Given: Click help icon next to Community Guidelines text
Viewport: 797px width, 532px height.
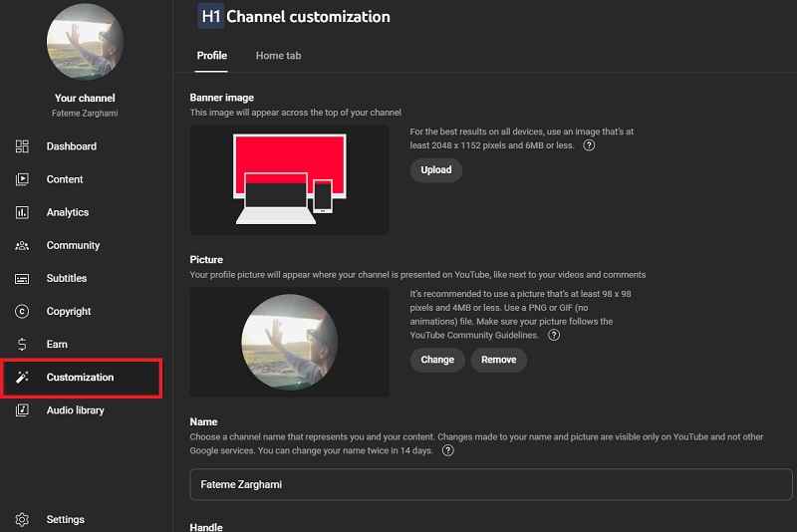Looking at the screenshot, I should pos(554,336).
